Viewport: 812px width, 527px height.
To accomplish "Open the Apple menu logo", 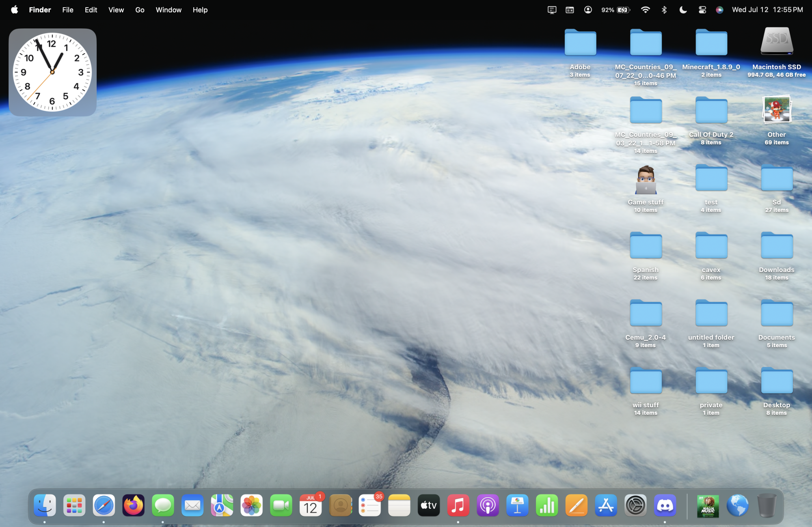I will pyautogui.click(x=15, y=10).
